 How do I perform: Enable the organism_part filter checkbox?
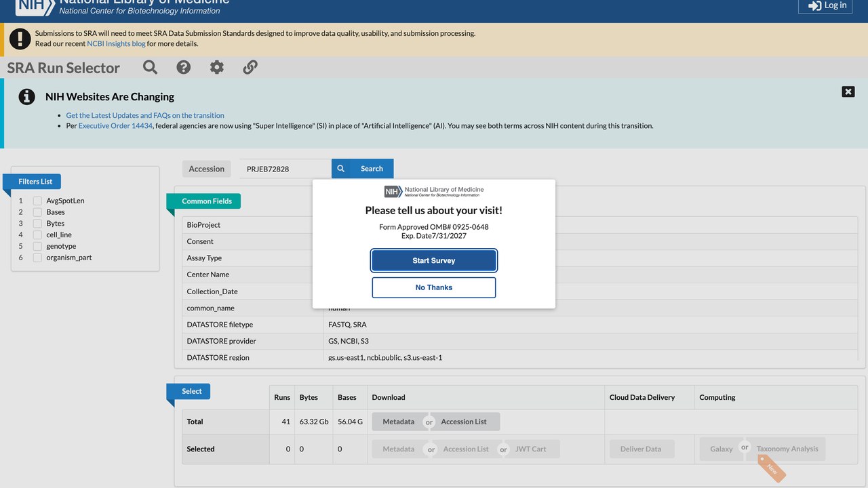click(x=38, y=258)
